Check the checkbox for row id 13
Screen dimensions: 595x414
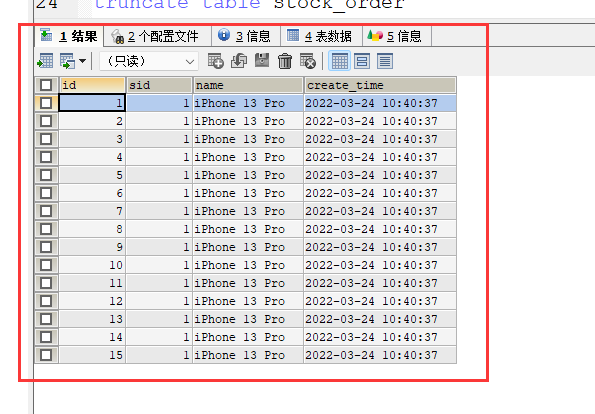(x=46, y=319)
